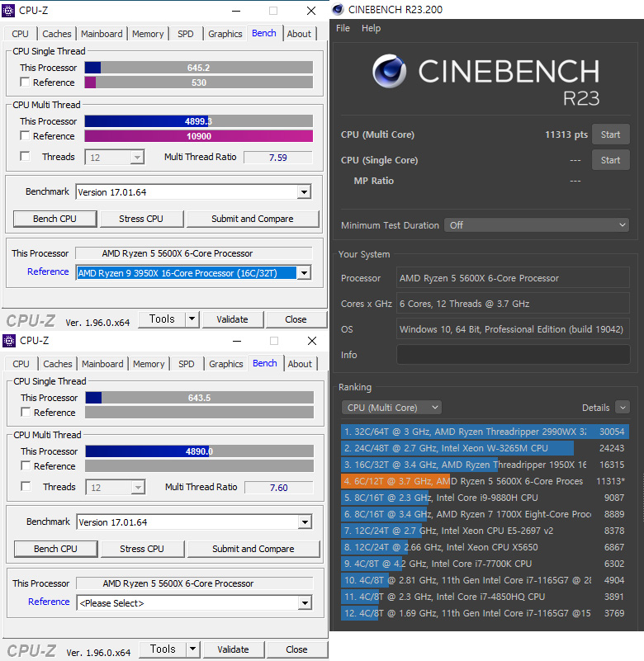Click the Cinebench logo icon in title bar

point(338,9)
